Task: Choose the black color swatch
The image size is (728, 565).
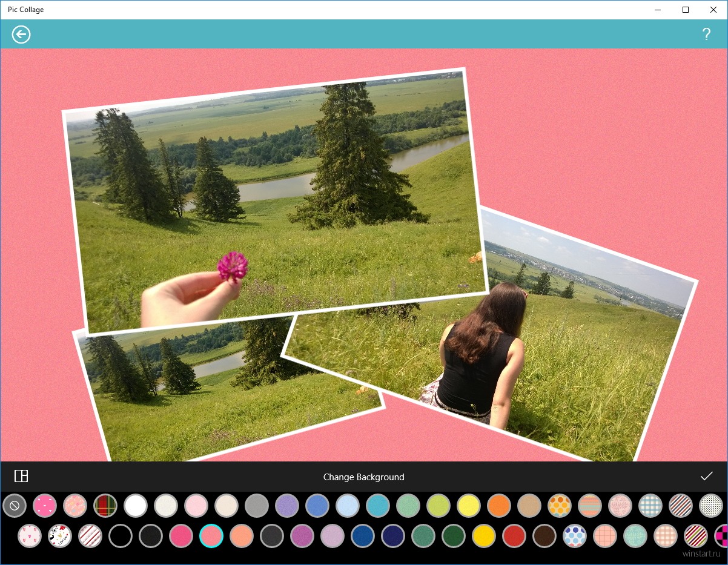Action: coord(121,536)
